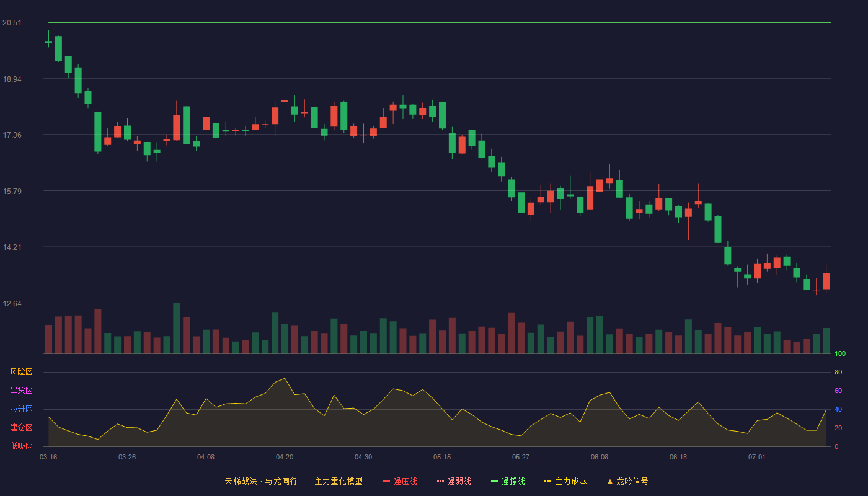
Task: Toggle the 龙吟信号 legend item
Action: click(x=627, y=481)
